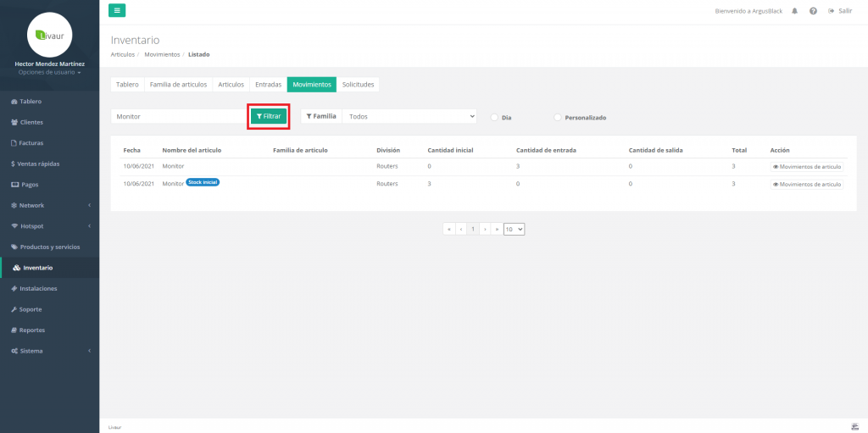Image resolution: width=868 pixels, height=433 pixels.
Task: Select the Personalizado radio button
Action: [x=558, y=118]
